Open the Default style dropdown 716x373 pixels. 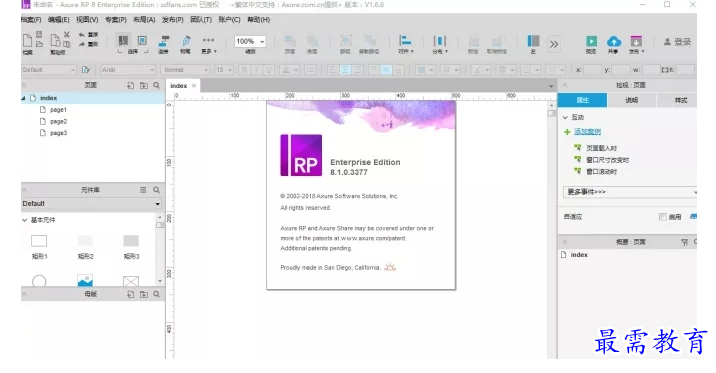click(x=48, y=70)
